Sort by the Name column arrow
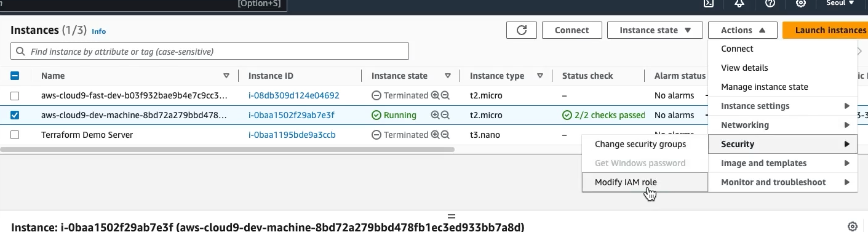The height and width of the screenshot is (232, 868). point(226,76)
